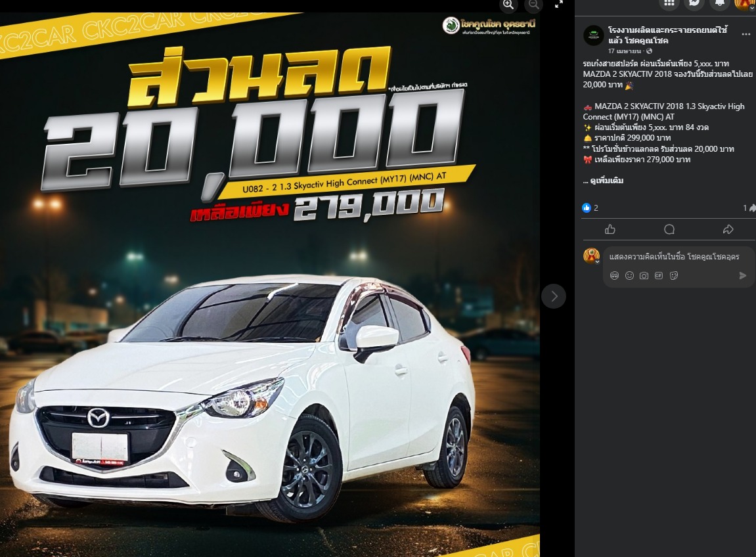Click text ผ่อนเริ่มต้นเพียง 5,xxx. บาท 84 งวด
Image resolution: width=756 pixels, height=557 pixels.
click(652, 127)
